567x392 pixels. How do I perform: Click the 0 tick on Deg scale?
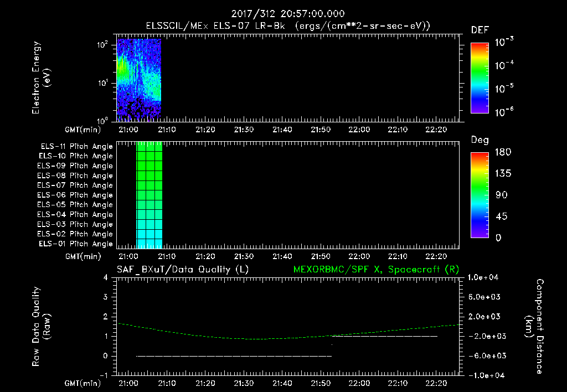(498, 238)
